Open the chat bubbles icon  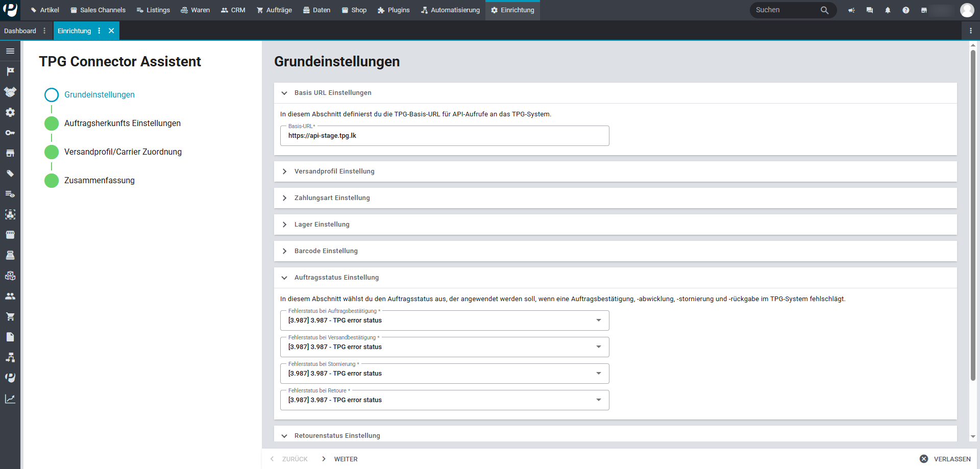click(870, 10)
